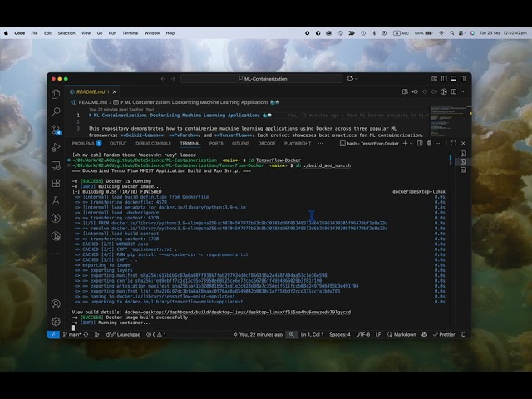Viewport: 532px width, 399px height.
Task: Open Source Control view with badge
Action: coord(56,130)
